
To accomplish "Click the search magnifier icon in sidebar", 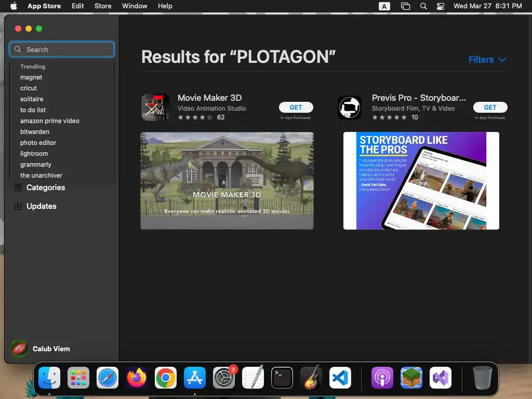I will pyautogui.click(x=18, y=49).
